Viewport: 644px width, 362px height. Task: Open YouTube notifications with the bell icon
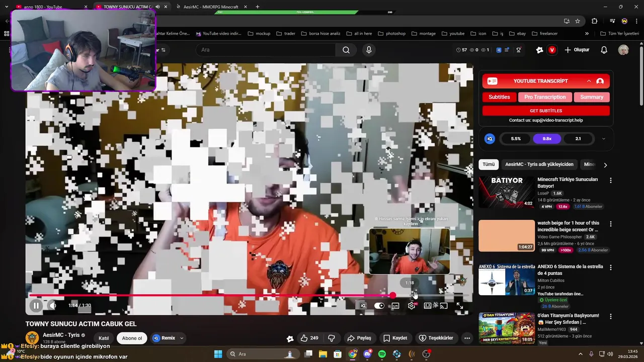point(604,50)
